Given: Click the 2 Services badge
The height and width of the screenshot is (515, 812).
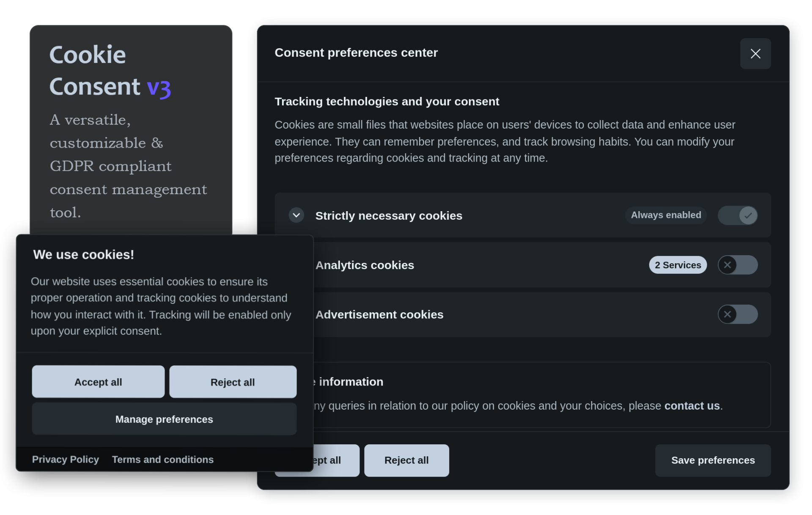Looking at the screenshot, I should 678,264.
